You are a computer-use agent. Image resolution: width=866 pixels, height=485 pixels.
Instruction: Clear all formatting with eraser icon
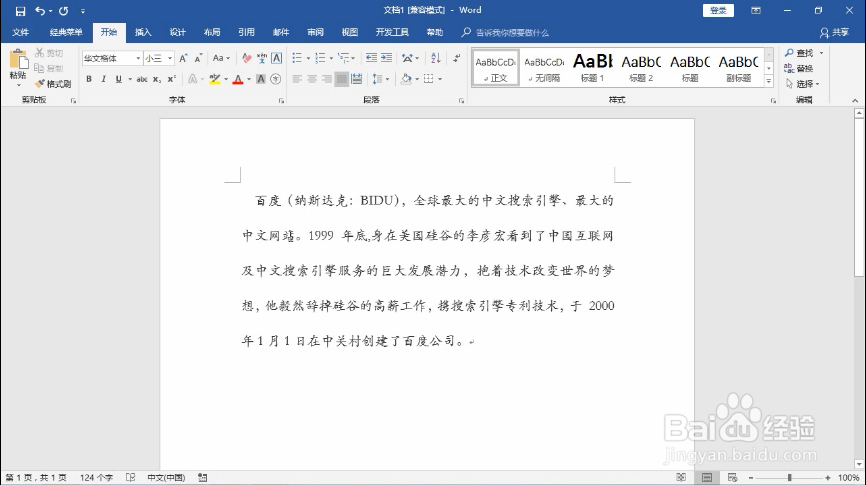click(x=247, y=58)
